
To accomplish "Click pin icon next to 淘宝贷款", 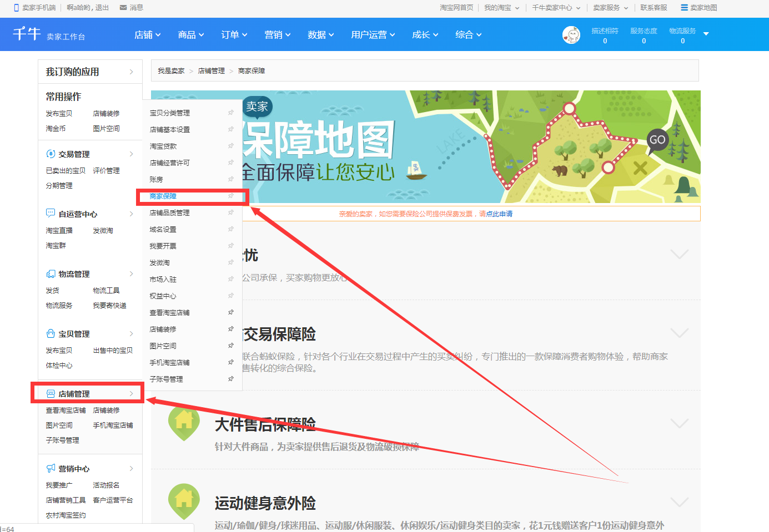I will (231, 146).
